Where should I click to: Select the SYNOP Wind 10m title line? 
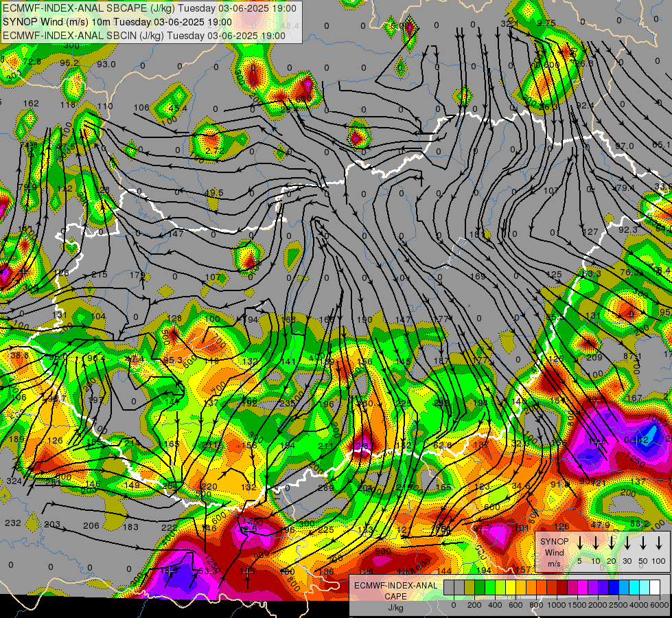pos(117,22)
